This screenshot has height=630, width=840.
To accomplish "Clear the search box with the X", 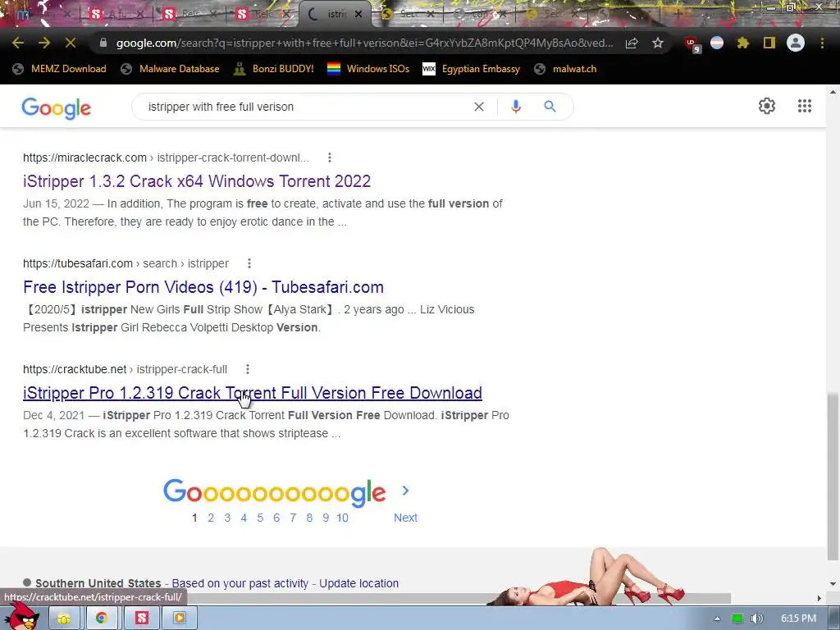I will click(479, 107).
